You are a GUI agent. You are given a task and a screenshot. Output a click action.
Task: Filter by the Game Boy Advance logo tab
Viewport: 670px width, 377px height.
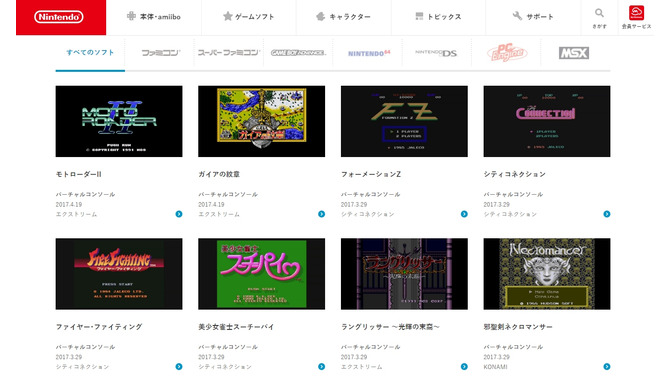[298, 53]
